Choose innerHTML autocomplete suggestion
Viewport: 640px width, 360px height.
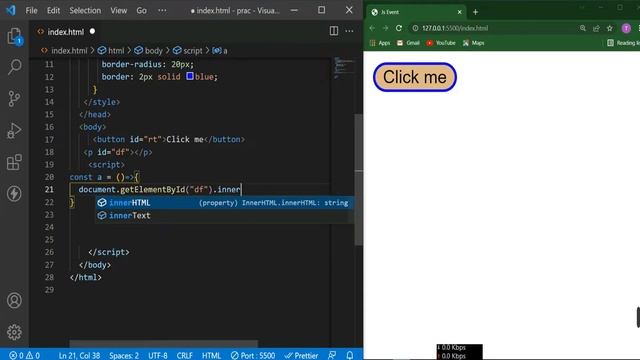click(x=224, y=202)
